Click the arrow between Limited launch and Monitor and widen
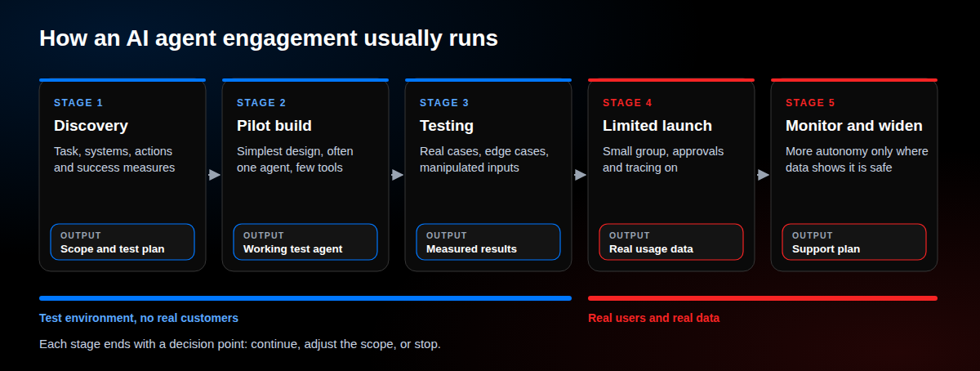This screenshot has height=371, width=980. click(x=763, y=175)
